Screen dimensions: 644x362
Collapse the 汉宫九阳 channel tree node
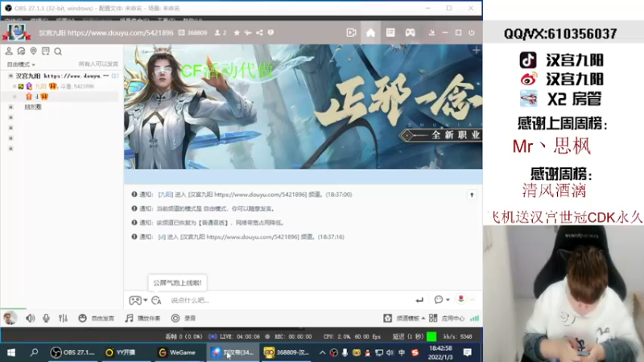(x=10, y=76)
